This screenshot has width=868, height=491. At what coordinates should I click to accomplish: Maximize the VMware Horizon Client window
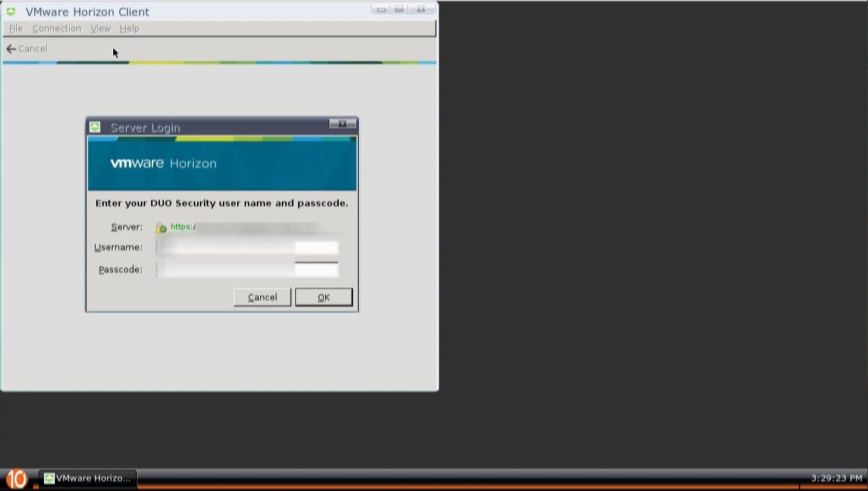[x=399, y=9]
